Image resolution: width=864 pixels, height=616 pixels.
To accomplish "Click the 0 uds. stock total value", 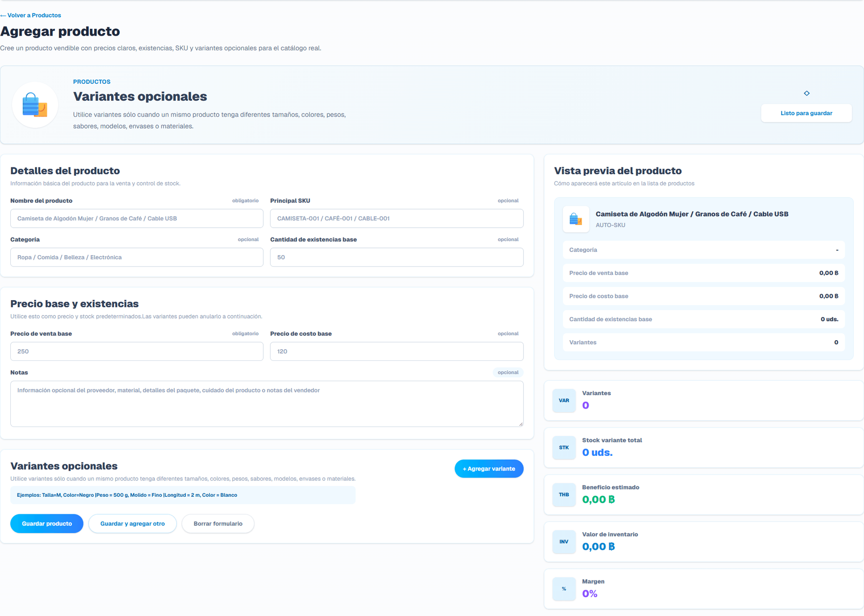I will [x=597, y=453].
